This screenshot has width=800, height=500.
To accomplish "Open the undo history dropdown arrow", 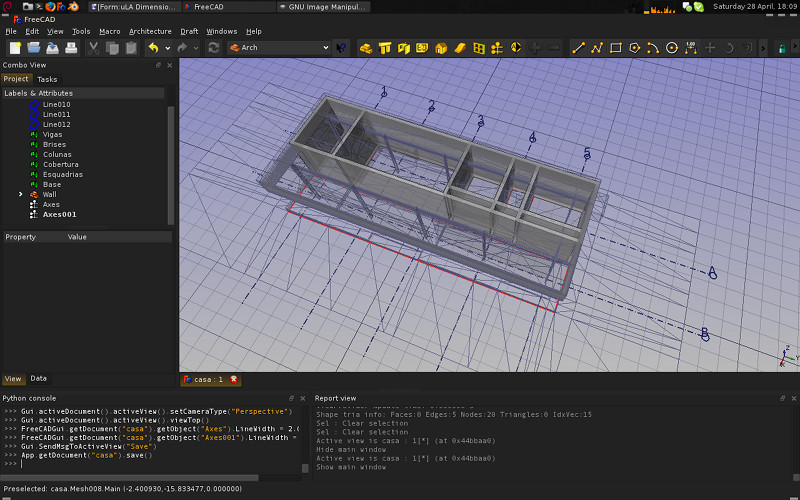I will pyautogui.click(x=167, y=48).
